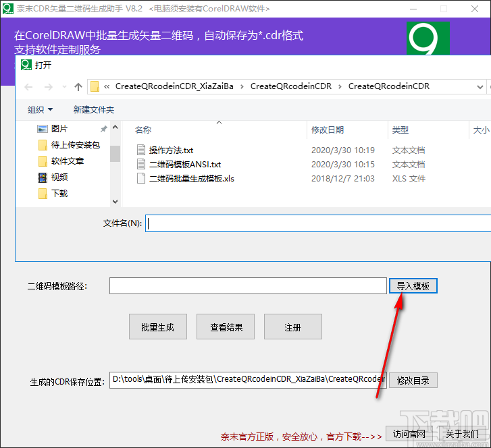Viewport: 491px width, 448px height.
Task: Select 待上传安装包 folder in sidebar
Action: [75, 145]
